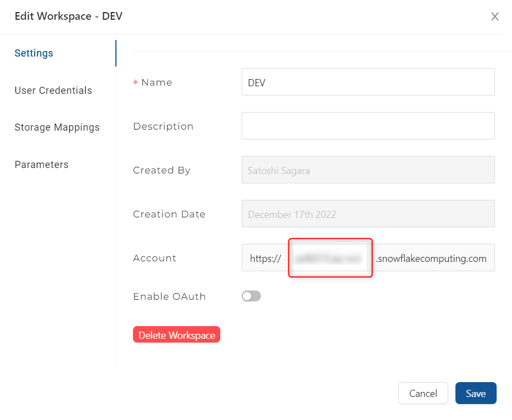The image size is (512, 420).
Task: Click the empty Description field
Action: [x=368, y=126]
